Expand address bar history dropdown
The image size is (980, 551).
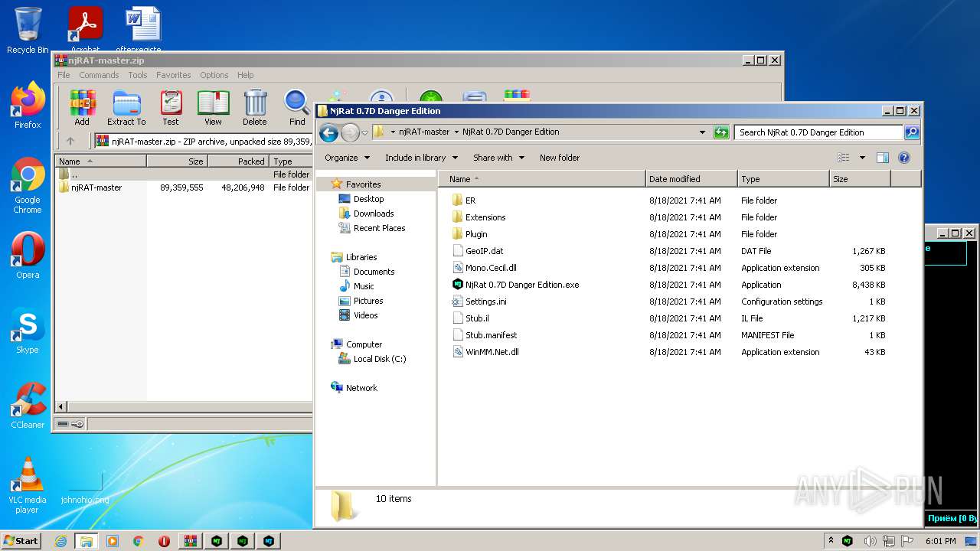702,132
